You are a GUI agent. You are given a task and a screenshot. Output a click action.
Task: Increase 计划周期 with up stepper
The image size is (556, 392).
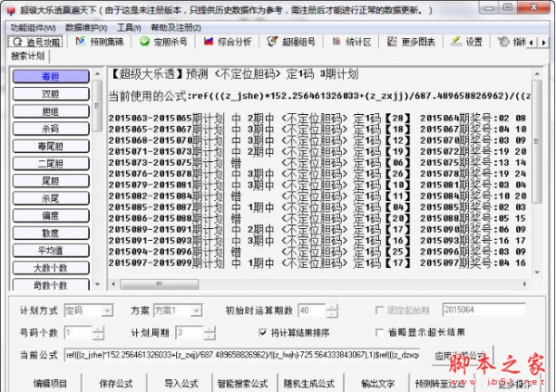209,330
